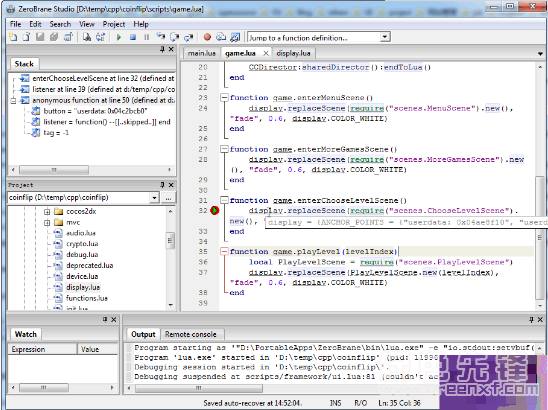Viewport: 548px width, 410px height.
Task: Start debugging with the green play icon
Action: coord(119,37)
